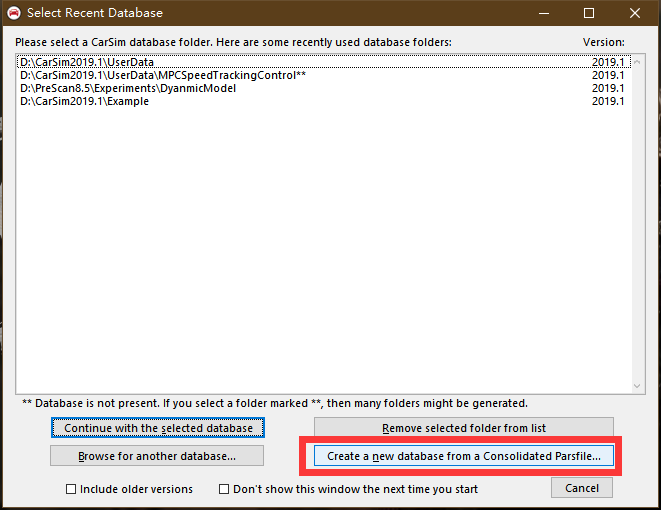661x510 pixels.
Task: Browse for another database
Action: point(157,456)
